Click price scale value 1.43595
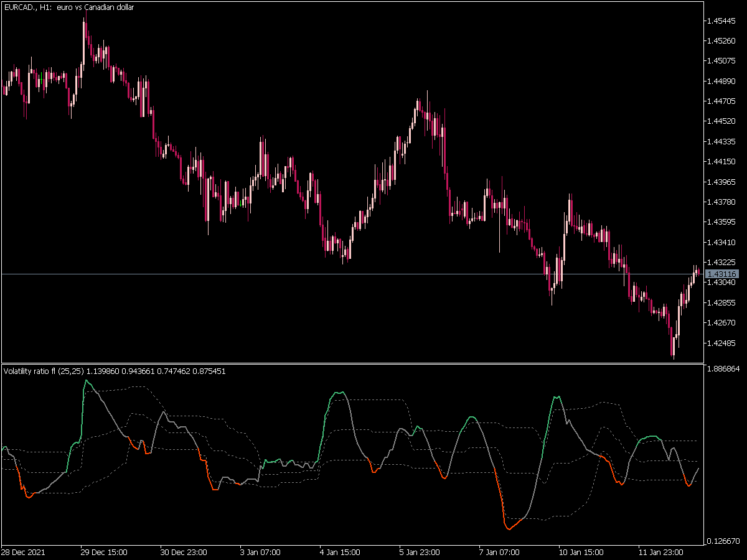Image resolution: width=747 pixels, height=560 pixels. pos(723,222)
